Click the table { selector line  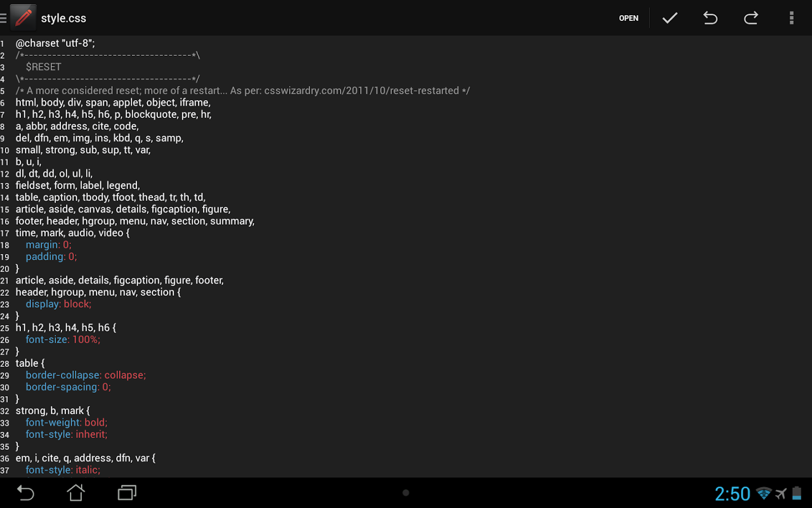tap(30, 363)
